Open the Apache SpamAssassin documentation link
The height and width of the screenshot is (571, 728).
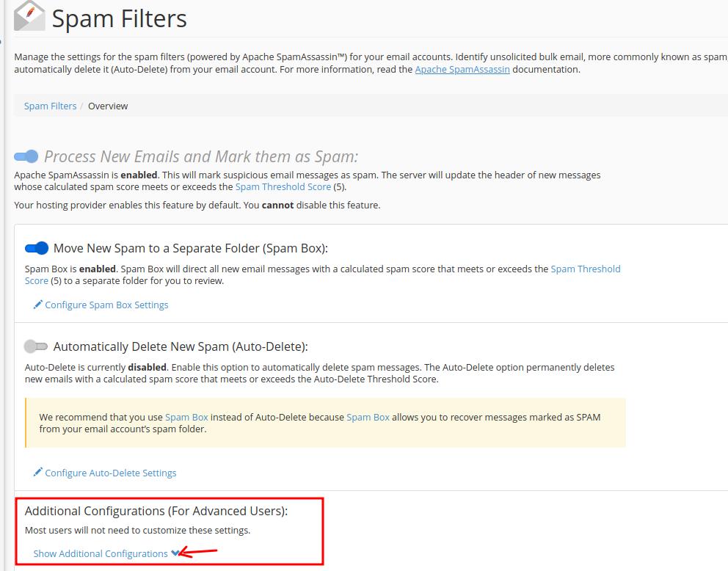point(462,69)
